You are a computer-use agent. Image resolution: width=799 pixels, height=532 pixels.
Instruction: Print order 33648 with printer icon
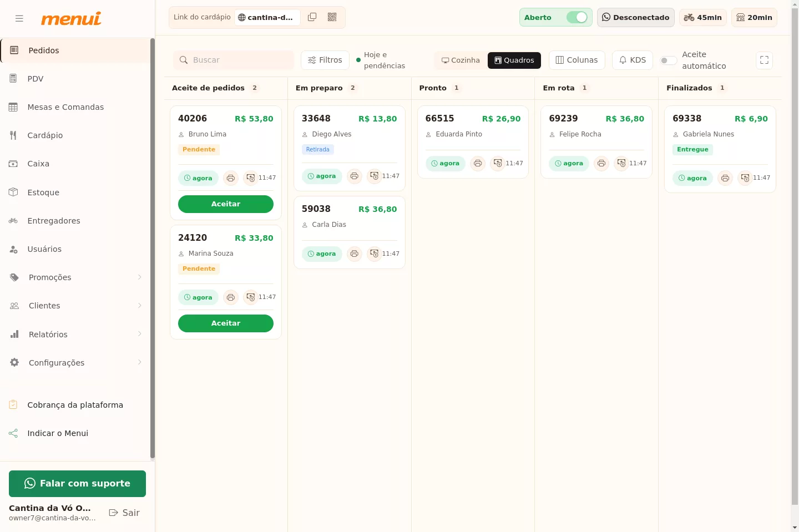[x=355, y=176]
